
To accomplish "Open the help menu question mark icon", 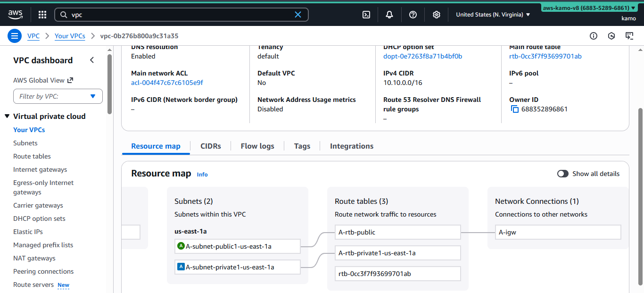I will [413, 15].
